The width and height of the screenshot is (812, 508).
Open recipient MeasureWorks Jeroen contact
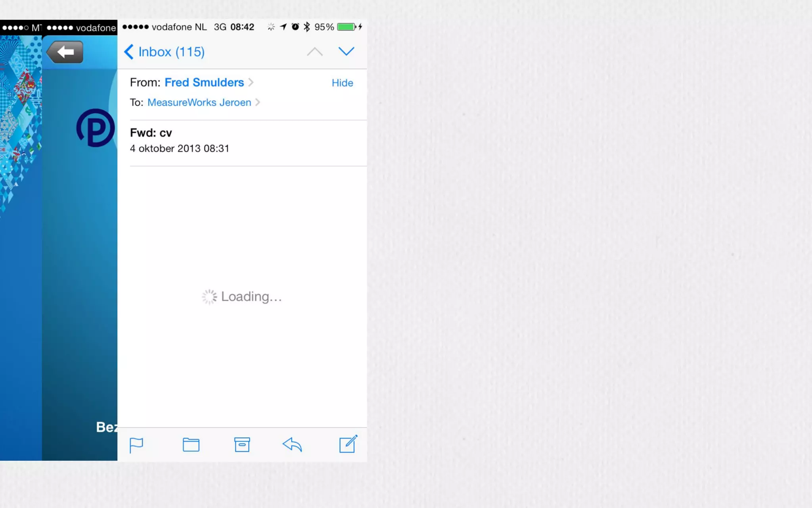tap(199, 102)
